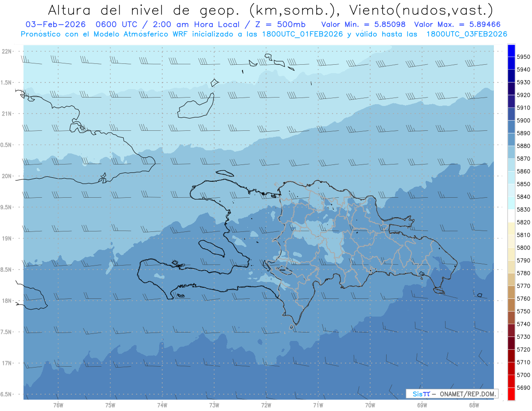The width and height of the screenshot is (532, 411).
Task: Select the level text 'Z = 500mb'
Action: point(280,25)
